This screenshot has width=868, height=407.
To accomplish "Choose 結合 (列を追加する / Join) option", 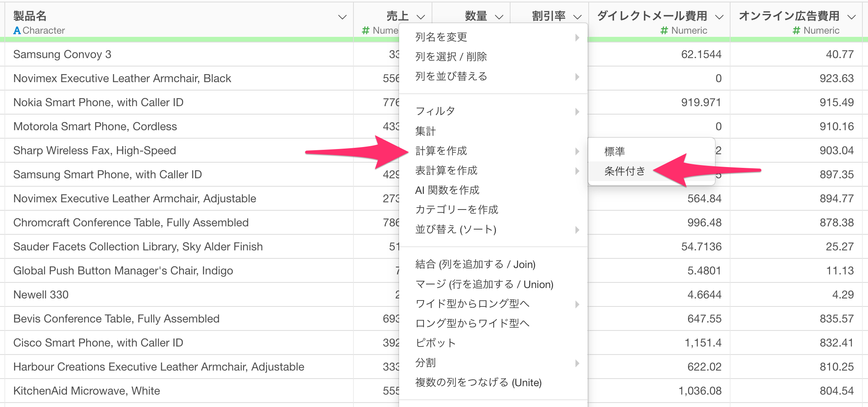I will tap(475, 264).
